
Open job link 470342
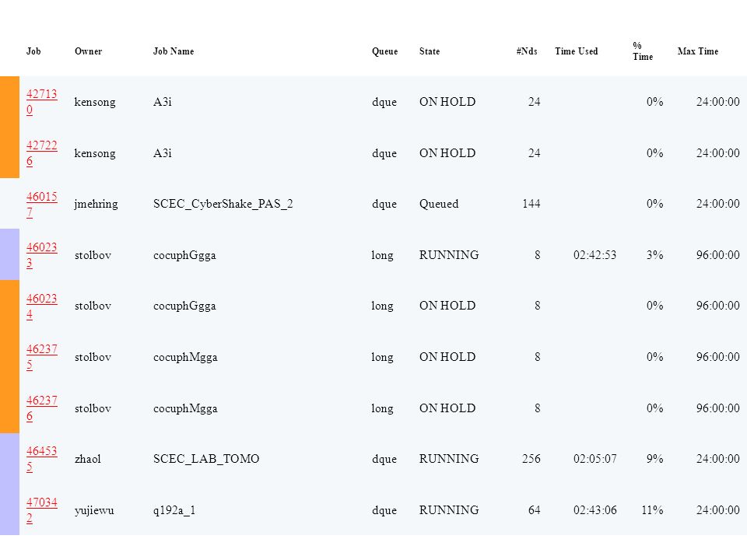pos(41,510)
